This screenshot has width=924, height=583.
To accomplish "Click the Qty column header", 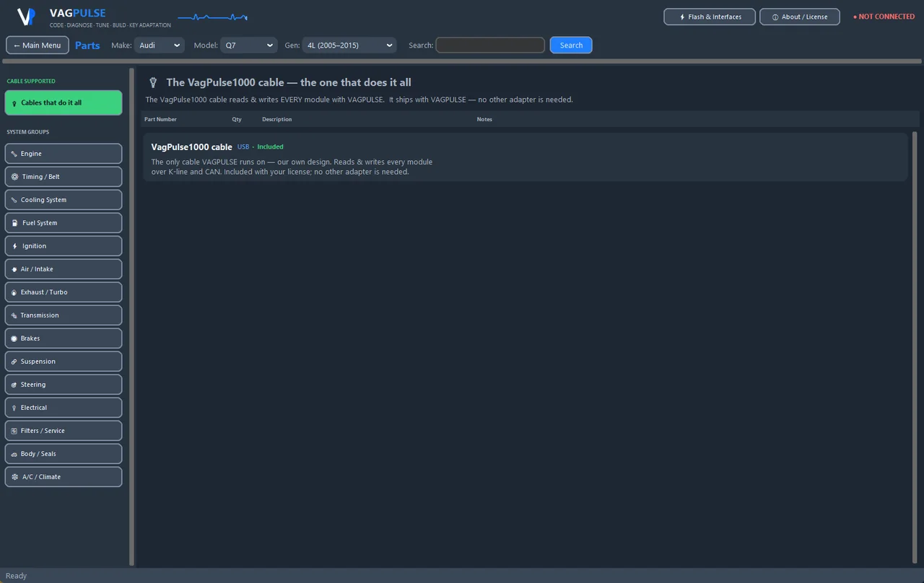I will click(237, 119).
